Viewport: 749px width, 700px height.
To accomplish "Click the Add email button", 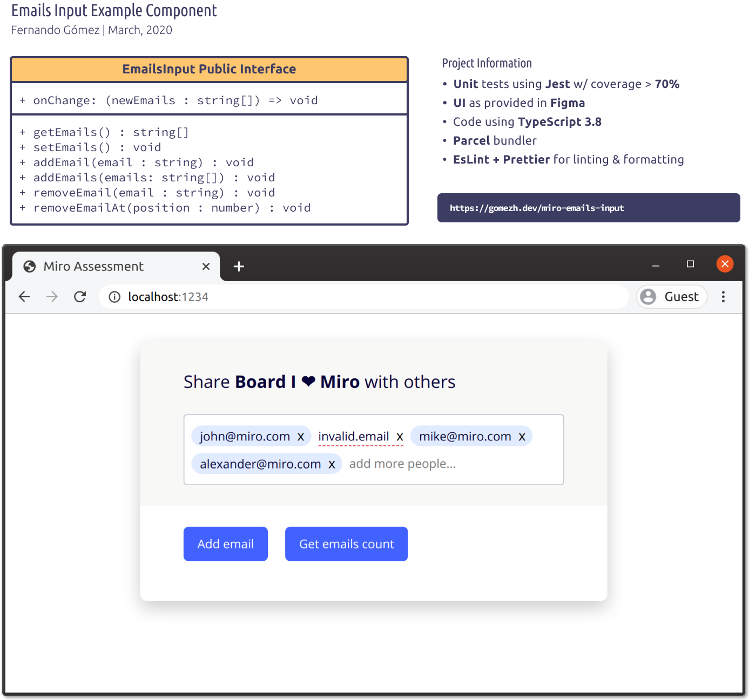I will click(x=225, y=544).
